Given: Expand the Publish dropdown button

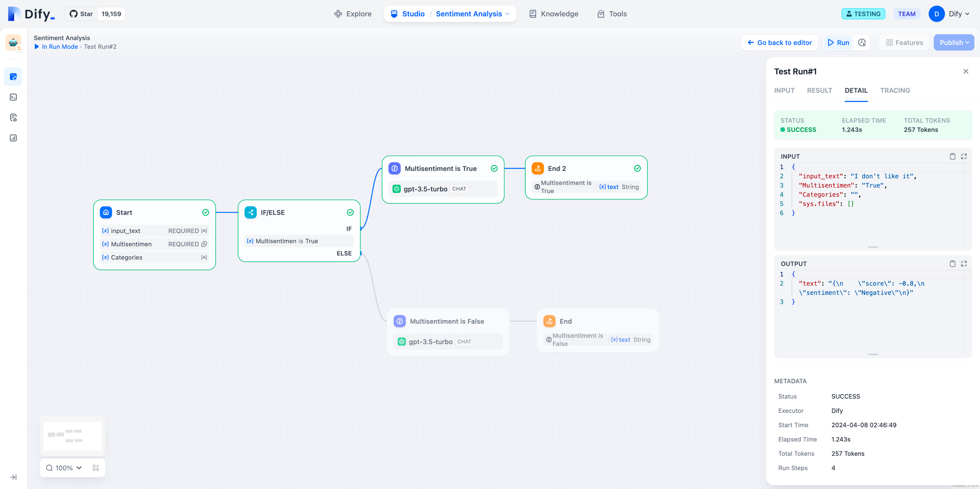Looking at the screenshot, I should [954, 43].
